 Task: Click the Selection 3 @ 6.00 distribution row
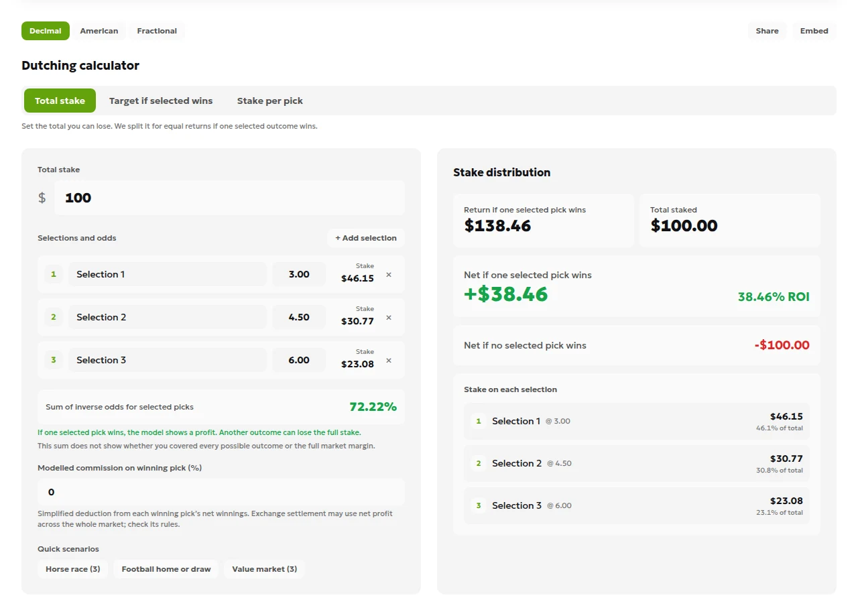(637, 505)
